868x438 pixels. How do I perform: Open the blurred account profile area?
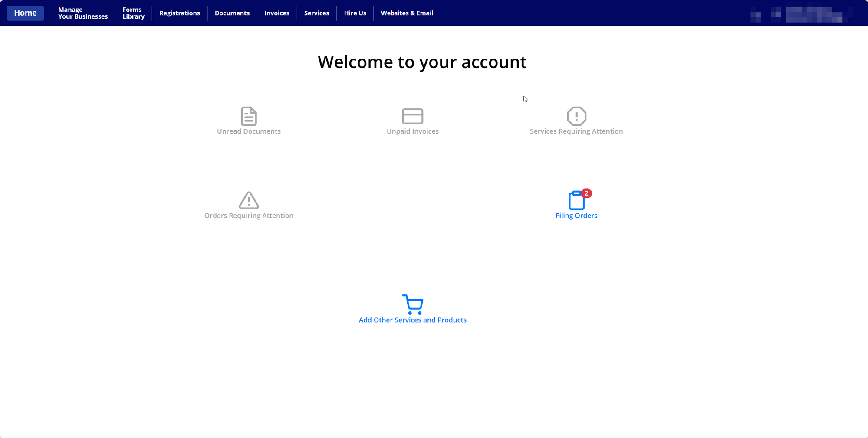click(801, 14)
